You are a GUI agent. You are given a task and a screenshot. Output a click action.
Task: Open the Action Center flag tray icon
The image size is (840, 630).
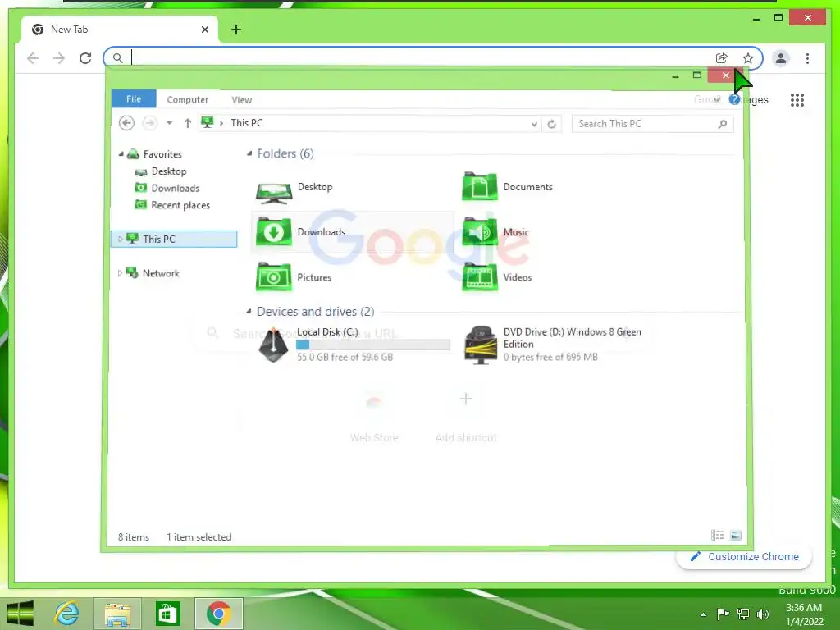[x=723, y=614]
